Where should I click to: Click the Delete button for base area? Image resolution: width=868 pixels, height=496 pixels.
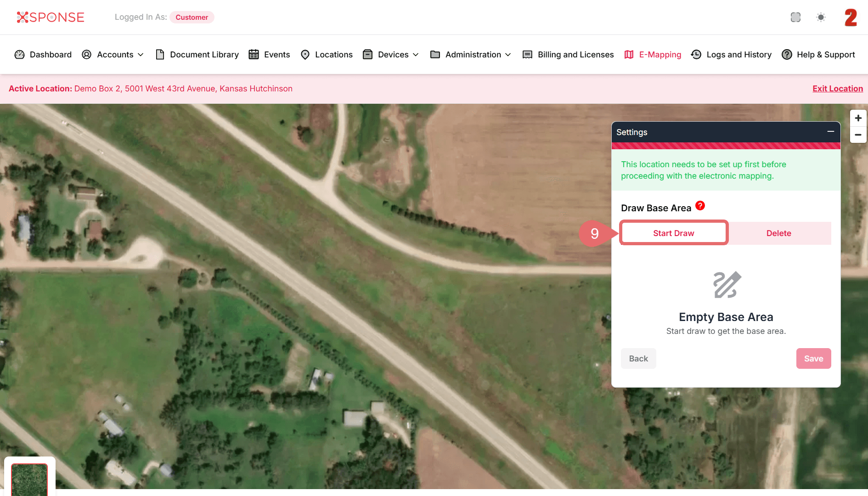(778, 233)
